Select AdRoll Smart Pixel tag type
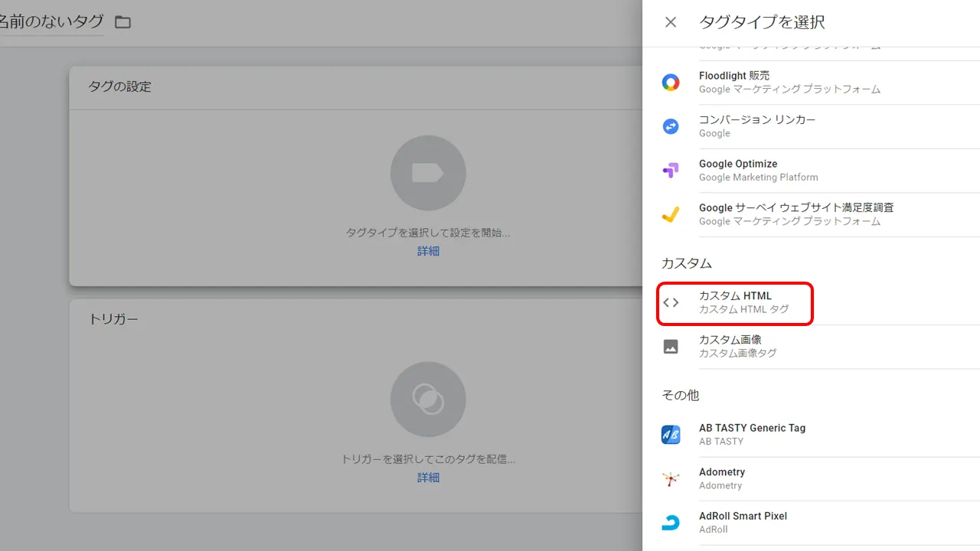 811,523
